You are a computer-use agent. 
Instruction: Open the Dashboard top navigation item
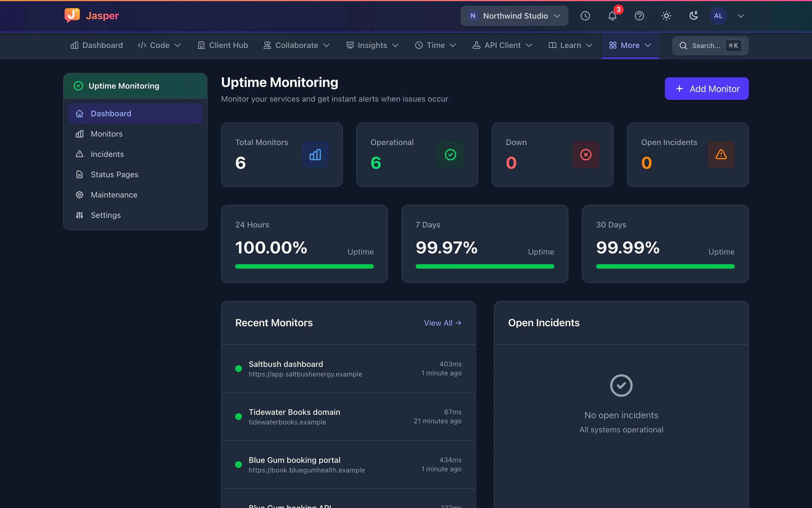coord(97,45)
